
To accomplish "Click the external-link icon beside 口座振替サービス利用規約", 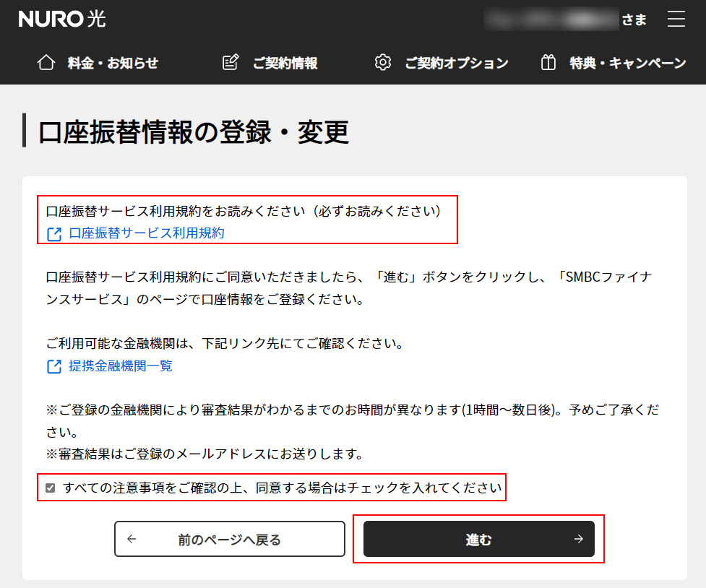I will tap(52, 233).
